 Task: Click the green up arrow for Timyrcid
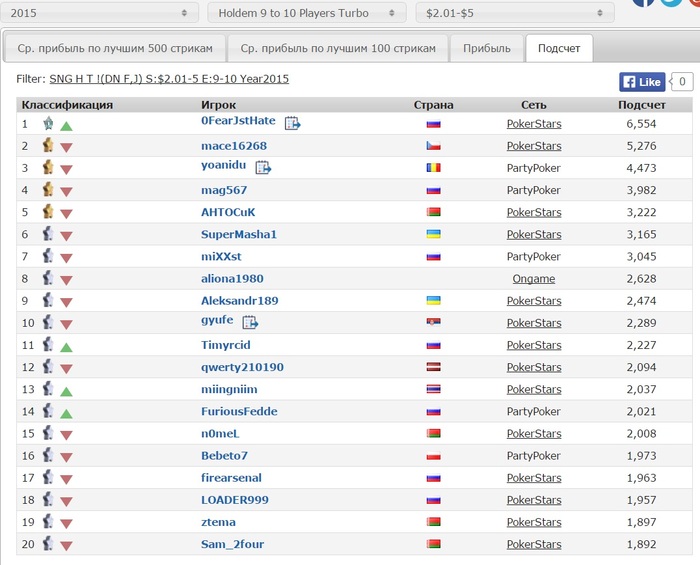coord(67,347)
